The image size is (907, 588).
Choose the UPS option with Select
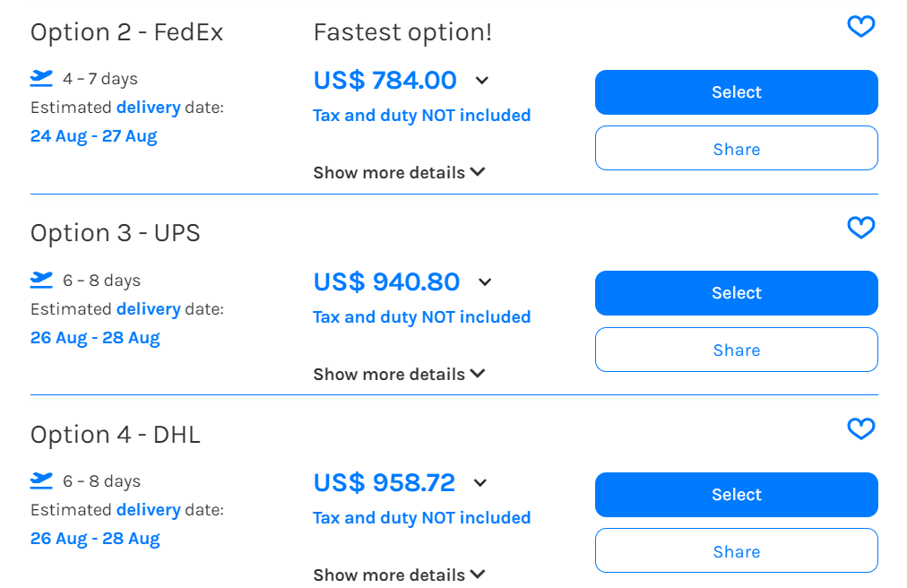(737, 293)
